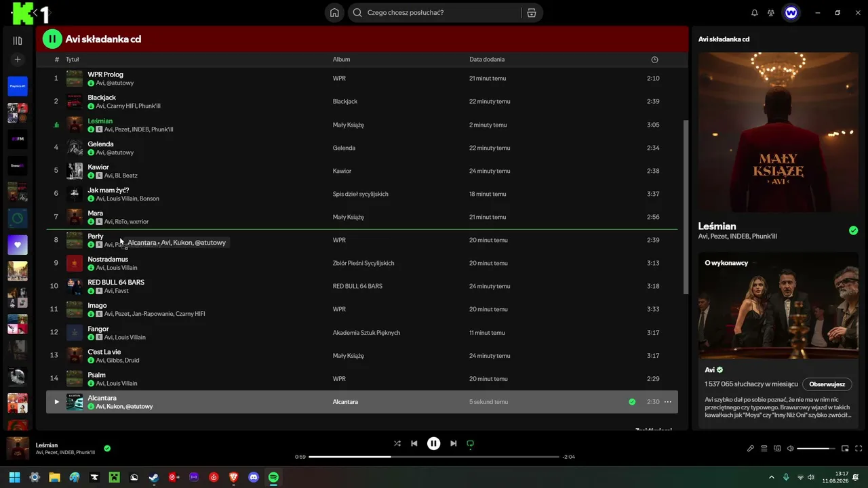Open the 'Akademia Sztuk Pięknych' album link
Image resolution: width=868 pixels, height=488 pixels.
[x=366, y=333]
